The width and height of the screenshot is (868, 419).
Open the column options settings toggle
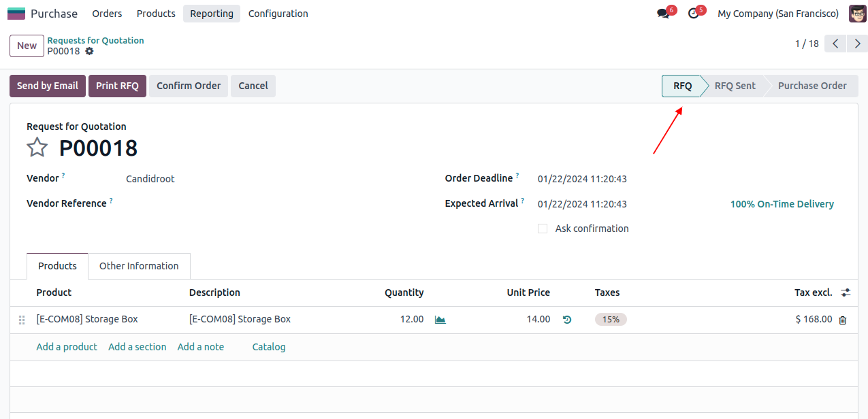pos(846,292)
